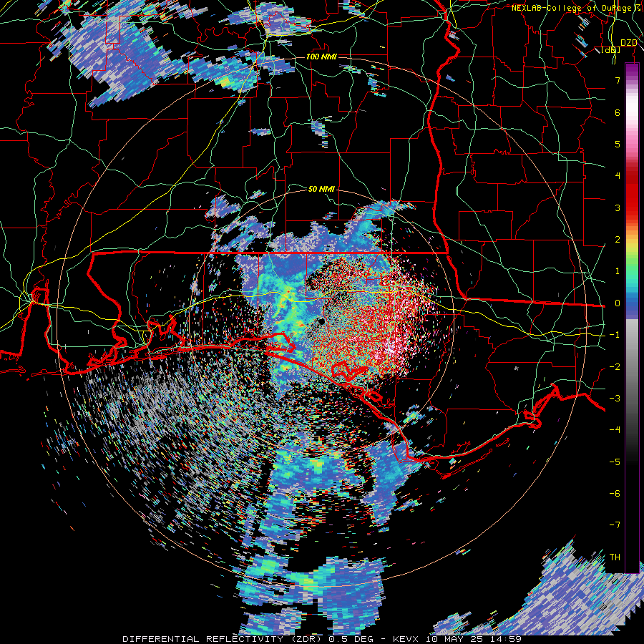Select the -1 dB tick on the color scale
Viewport: 644px width, 644px height.
click(615, 335)
